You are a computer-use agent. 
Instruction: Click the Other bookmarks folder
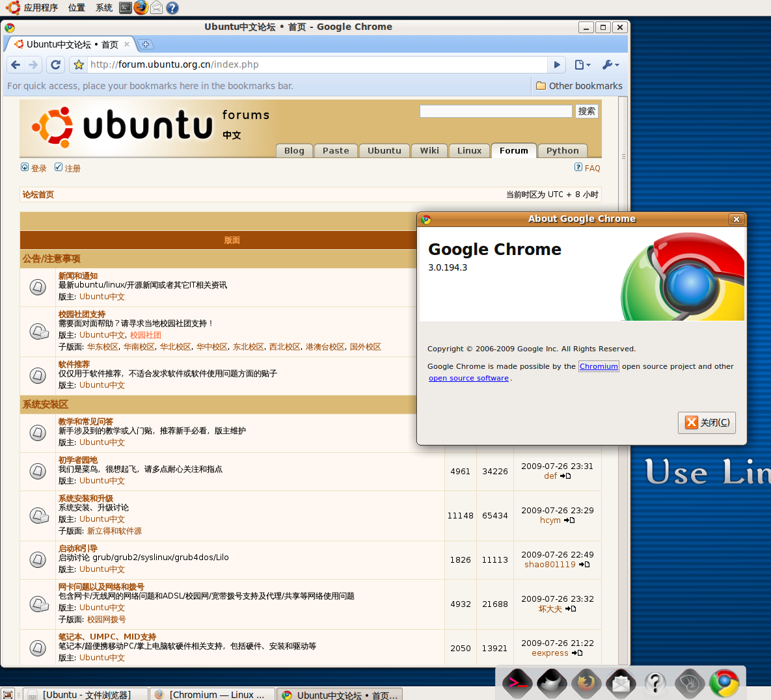(x=579, y=85)
